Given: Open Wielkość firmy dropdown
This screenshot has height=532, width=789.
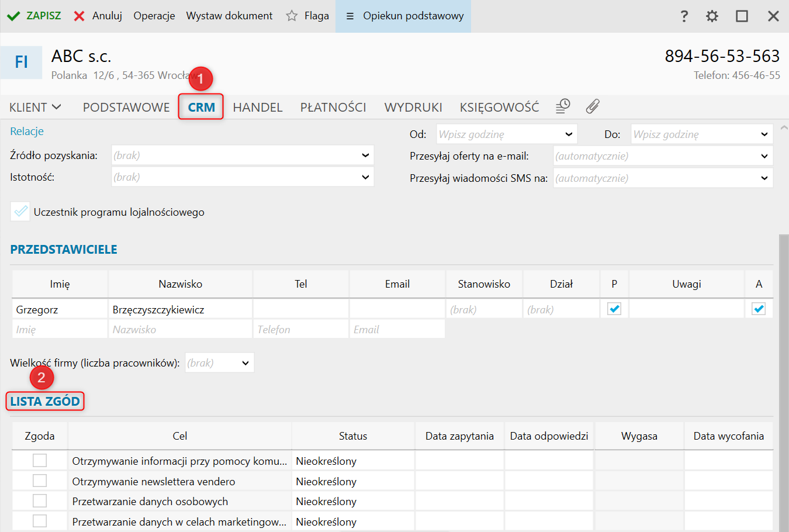Looking at the screenshot, I should point(220,363).
